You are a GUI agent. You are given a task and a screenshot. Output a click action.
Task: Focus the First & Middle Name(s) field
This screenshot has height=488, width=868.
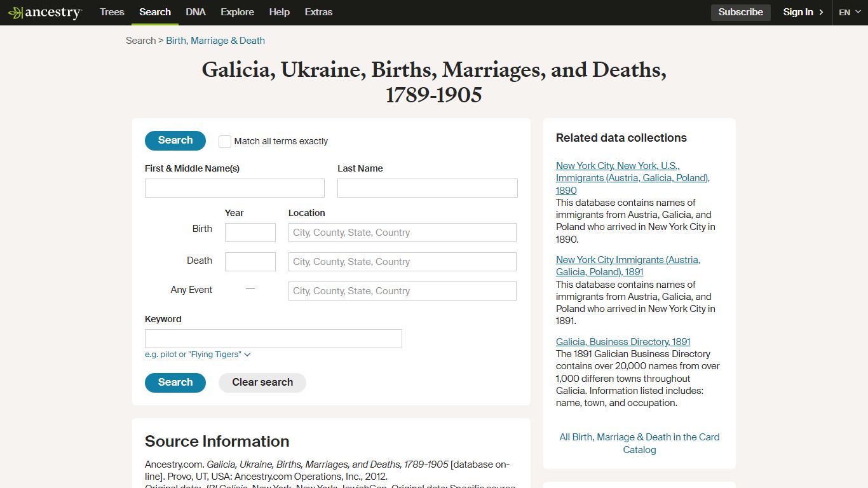click(x=234, y=188)
